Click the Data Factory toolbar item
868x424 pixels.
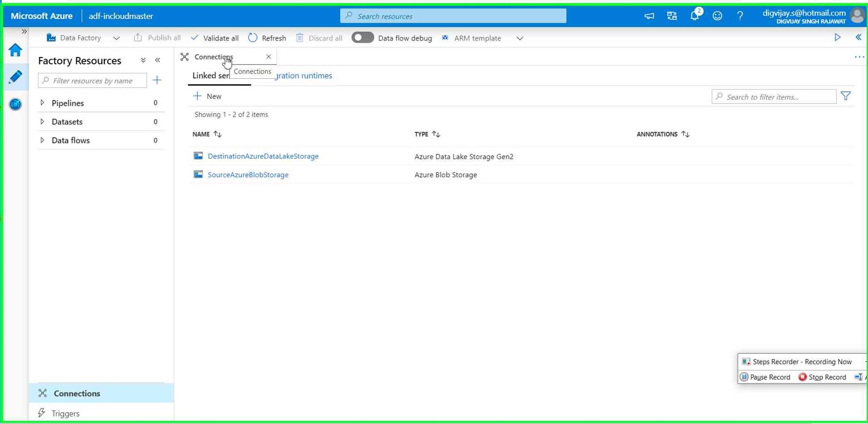(74, 38)
